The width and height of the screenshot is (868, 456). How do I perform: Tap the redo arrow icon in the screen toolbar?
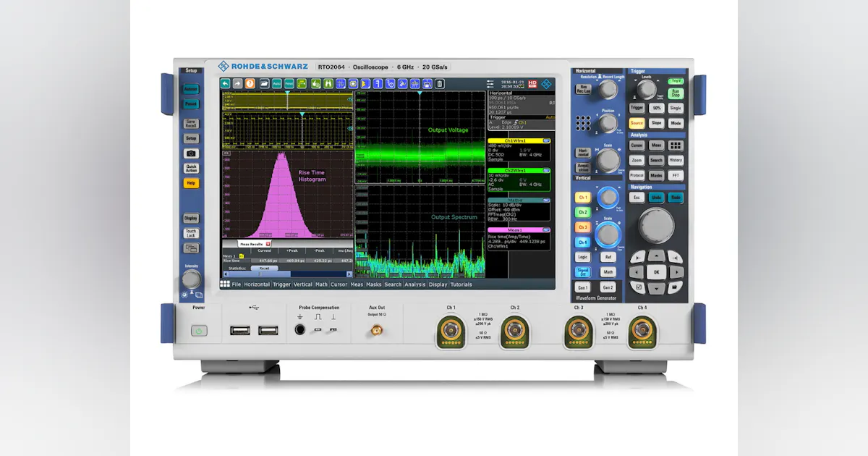click(x=237, y=84)
